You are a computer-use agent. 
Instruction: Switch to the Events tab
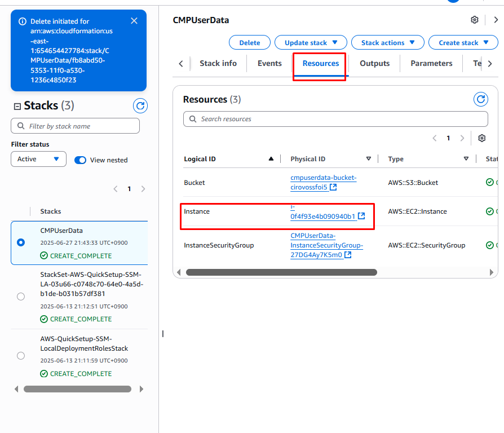(x=269, y=63)
